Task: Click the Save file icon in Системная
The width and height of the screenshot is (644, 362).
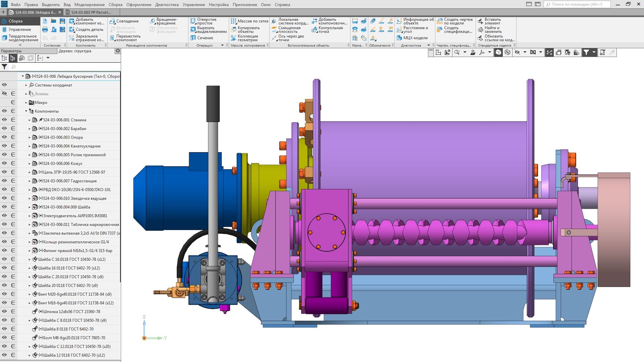Action: [62, 21]
